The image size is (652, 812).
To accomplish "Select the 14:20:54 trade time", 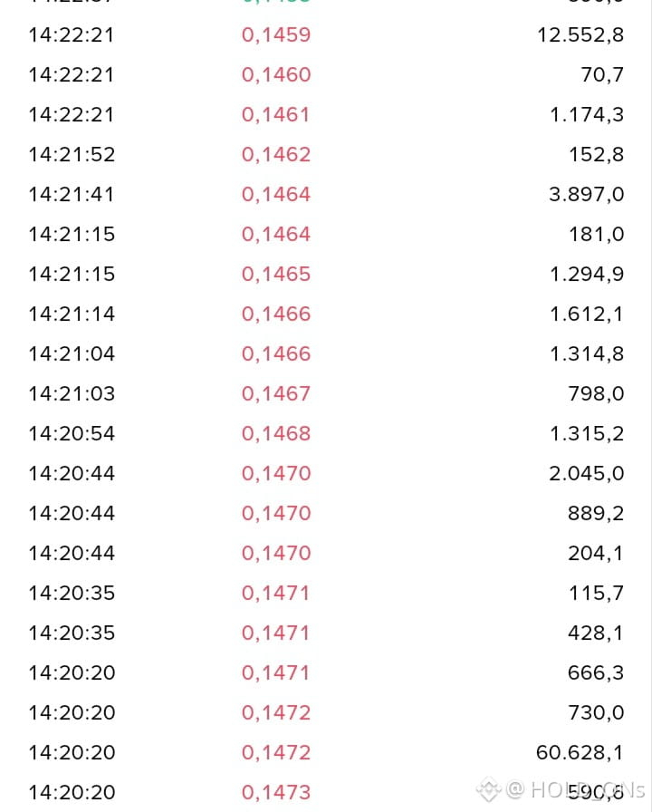I will click(x=72, y=434).
